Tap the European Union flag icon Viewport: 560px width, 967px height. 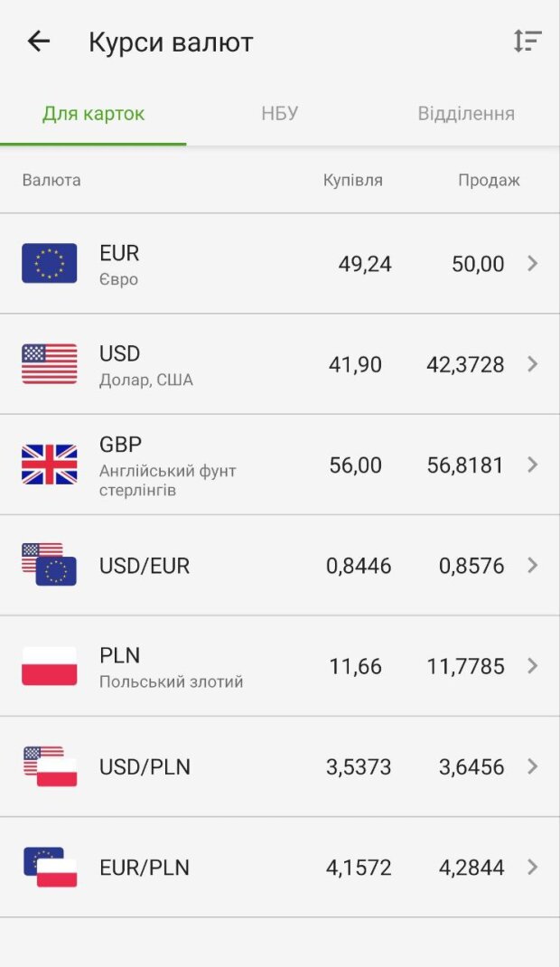tap(50, 263)
